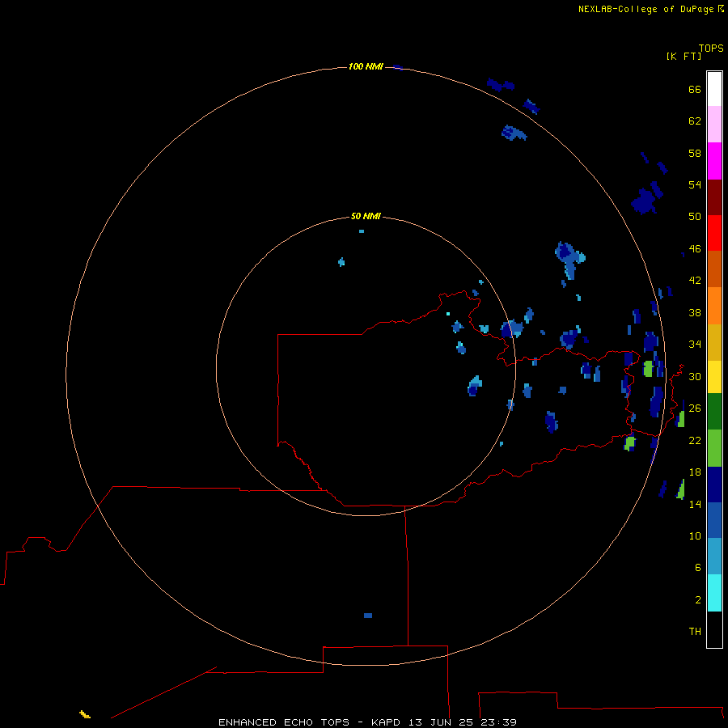Click the "50" scale label
The image size is (728, 728).
(695, 216)
